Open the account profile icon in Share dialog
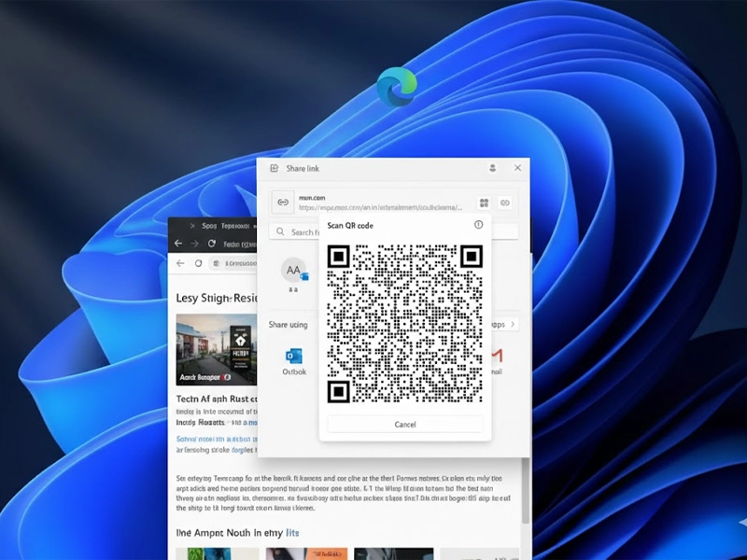 coord(492,168)
